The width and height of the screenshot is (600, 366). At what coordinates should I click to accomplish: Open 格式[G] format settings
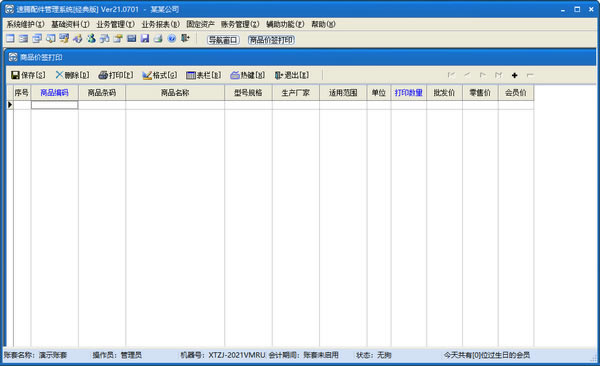tap(160, 75)
